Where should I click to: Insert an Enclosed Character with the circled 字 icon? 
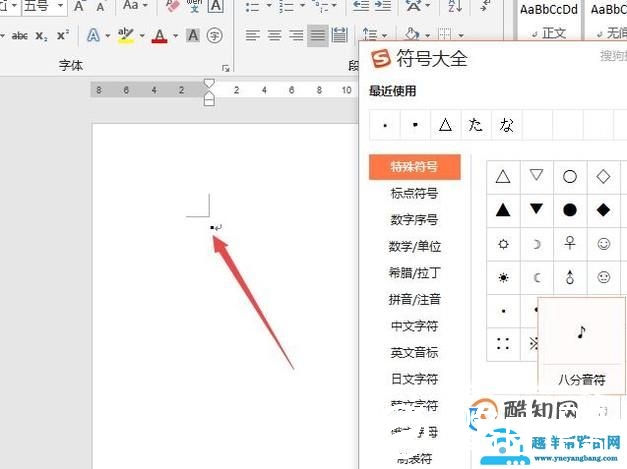pos(215,36)
